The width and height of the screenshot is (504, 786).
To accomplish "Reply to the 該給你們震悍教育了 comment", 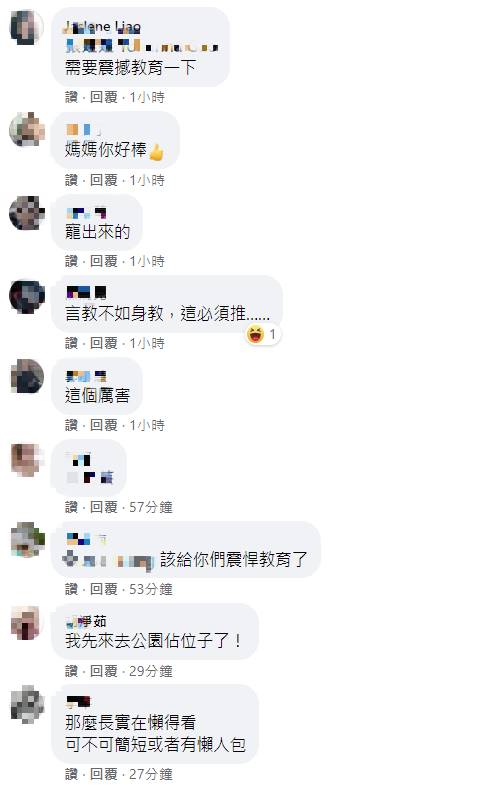I will (x=103, y=590).
